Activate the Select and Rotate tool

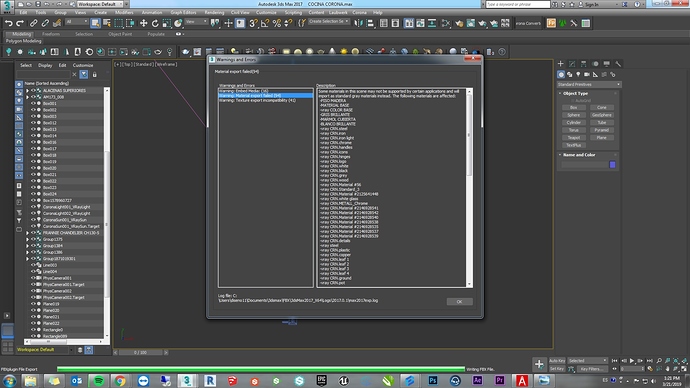[x=155, y=23]
